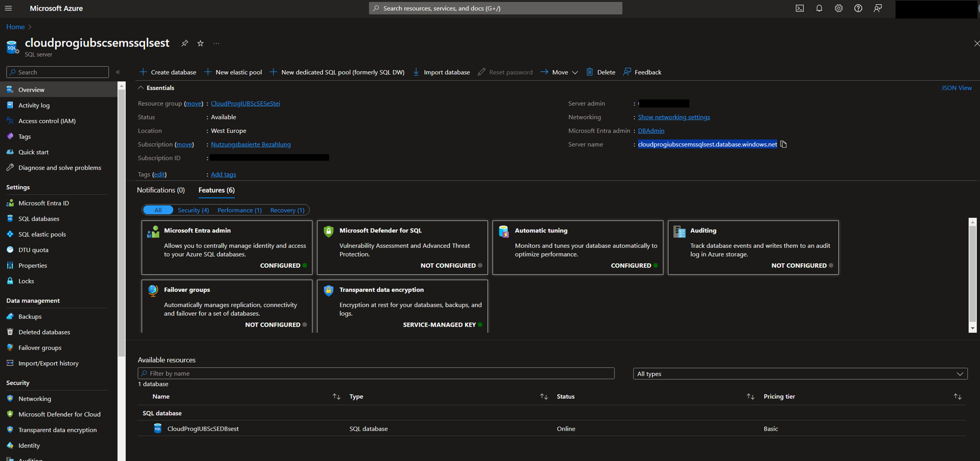Open the All types dropdown

(800, 374)
